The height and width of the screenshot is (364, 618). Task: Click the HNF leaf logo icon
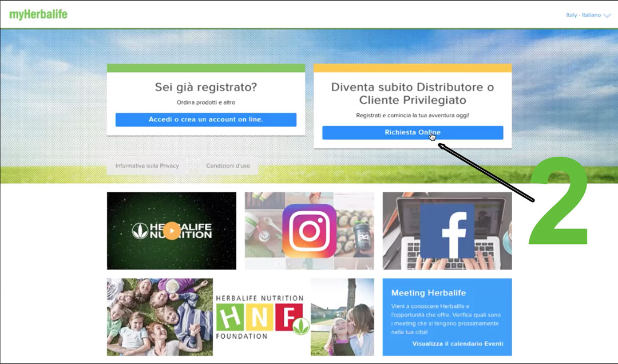coord(301,326)
